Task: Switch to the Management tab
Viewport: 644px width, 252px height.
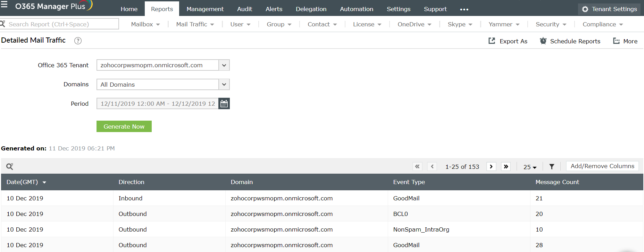Action: [x=205, y=9]
